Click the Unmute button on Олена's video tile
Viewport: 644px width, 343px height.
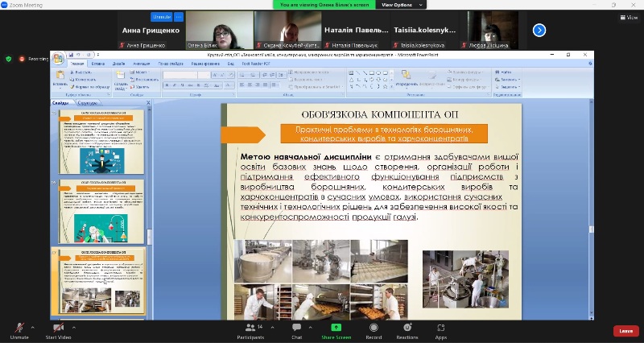[x=162, y=16]
